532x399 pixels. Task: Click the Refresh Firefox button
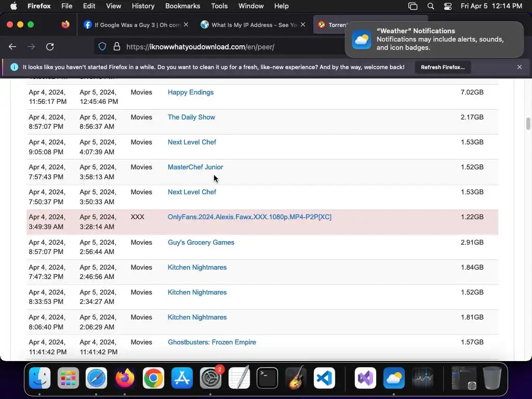coord(443,67)
